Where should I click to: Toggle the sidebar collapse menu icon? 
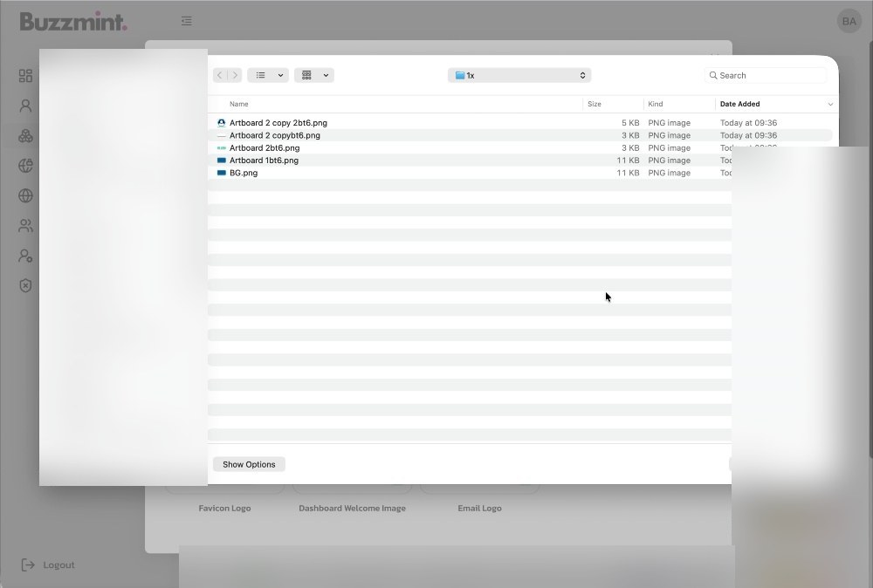pos(187,21)
